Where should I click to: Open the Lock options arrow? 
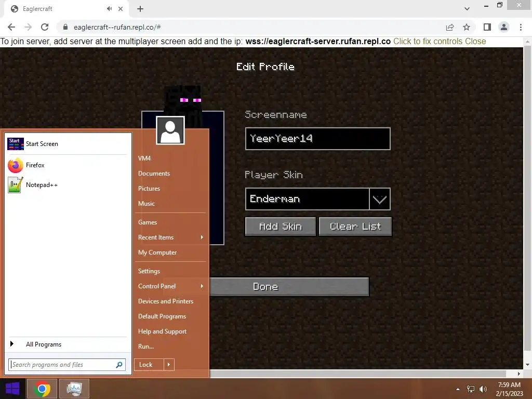click(169, 365)
